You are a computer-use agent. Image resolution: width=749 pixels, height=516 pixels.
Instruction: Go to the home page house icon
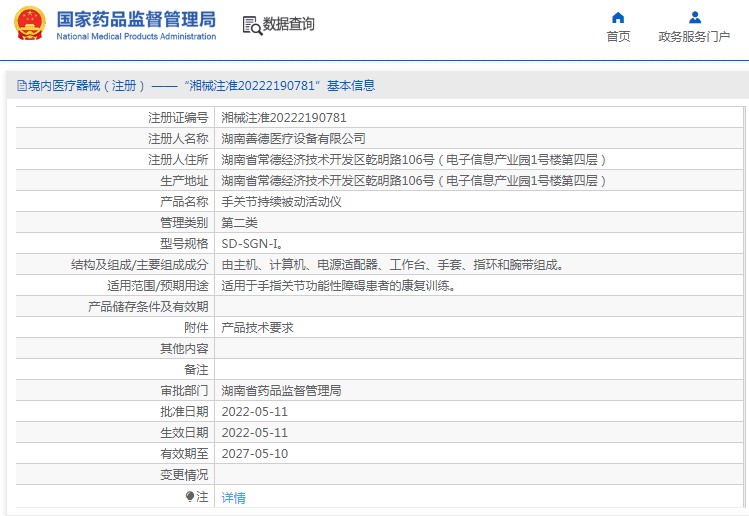click(618, 18)
